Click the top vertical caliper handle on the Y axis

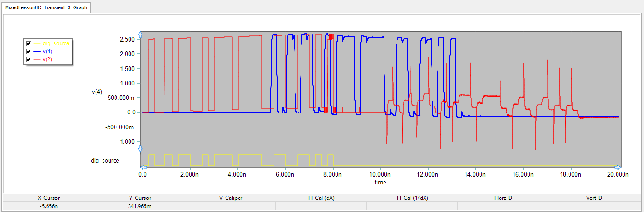click(140, 35)
